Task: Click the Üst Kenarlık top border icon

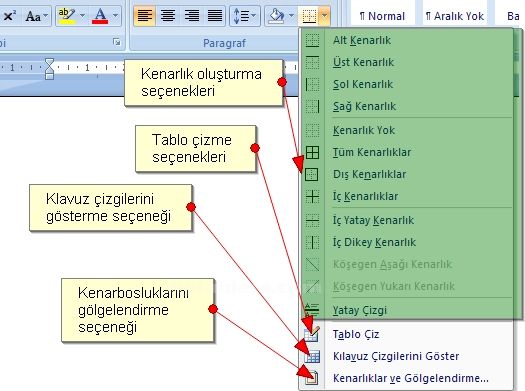Action: 312,62
